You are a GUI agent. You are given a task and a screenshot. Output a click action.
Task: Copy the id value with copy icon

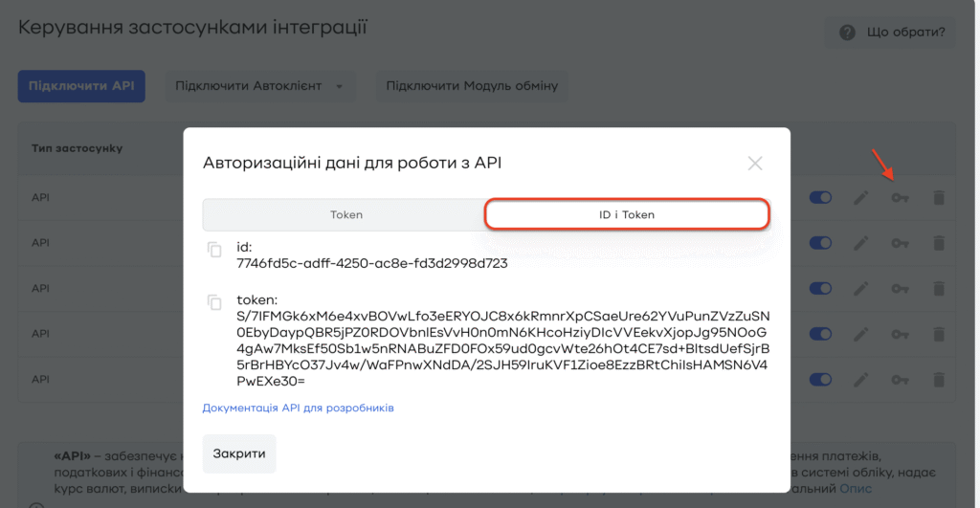[214, 250]
